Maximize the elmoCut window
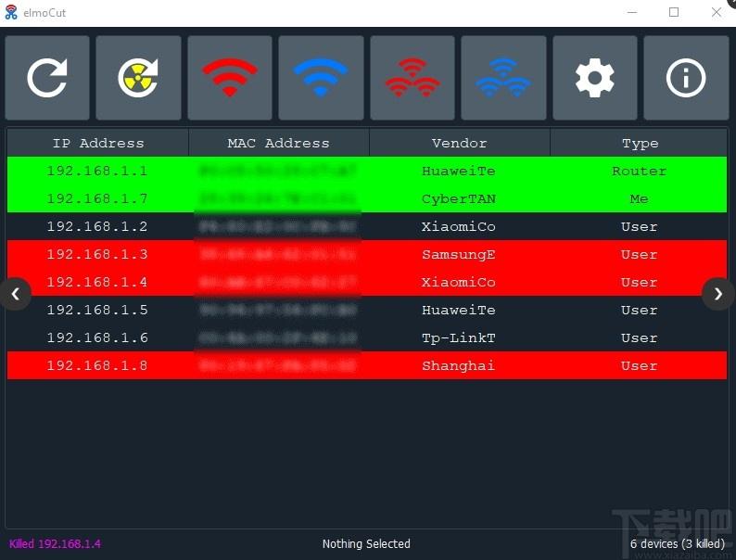Screen dimensions: 736x560 point(674,12)
